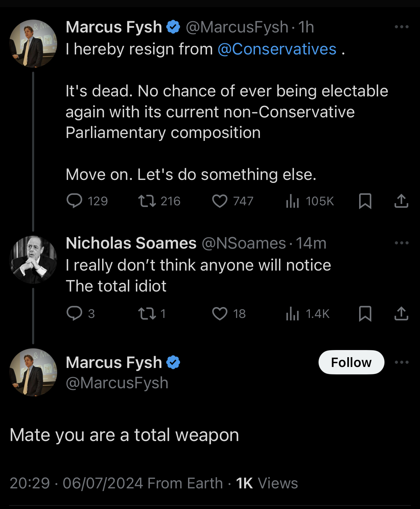420x509 pixels.
Task: Bookmark Marcus Fysh's first tweet
Action: [x=365, y=201]
